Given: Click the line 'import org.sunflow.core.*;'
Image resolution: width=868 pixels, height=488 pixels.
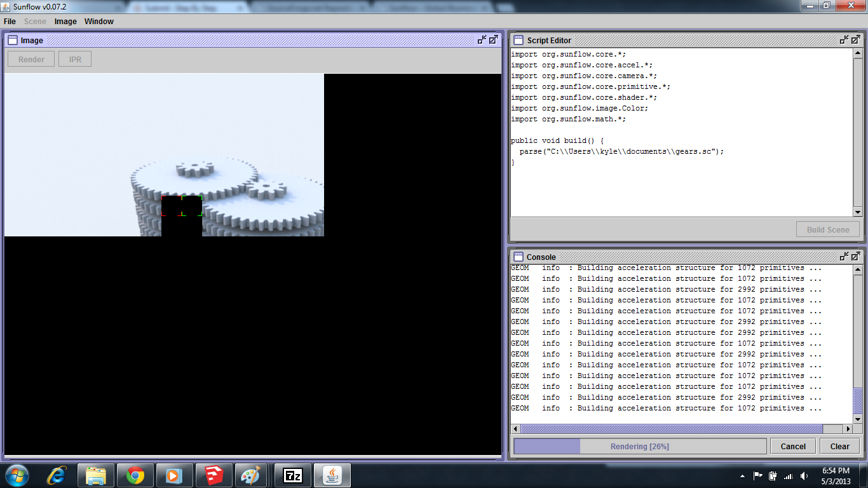Looking at the screenshot, I should point(568,54).
